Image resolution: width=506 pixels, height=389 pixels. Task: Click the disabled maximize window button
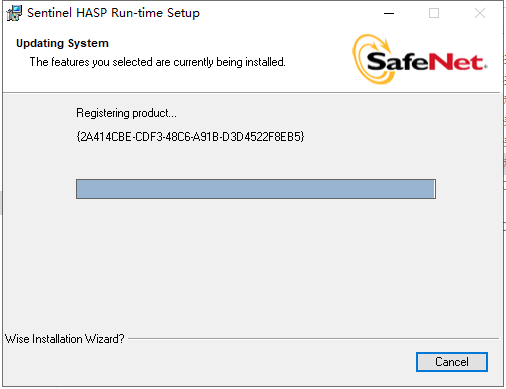[x=434, y=13]
